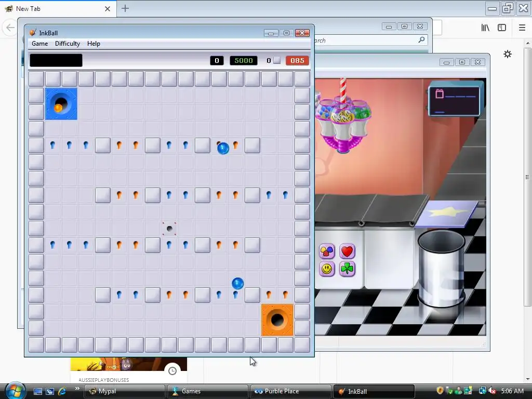Open the Difficulty menu in InkBall
Image resolution: width=532 pixels, height=399 pixels.
click(x=68, y=44)
